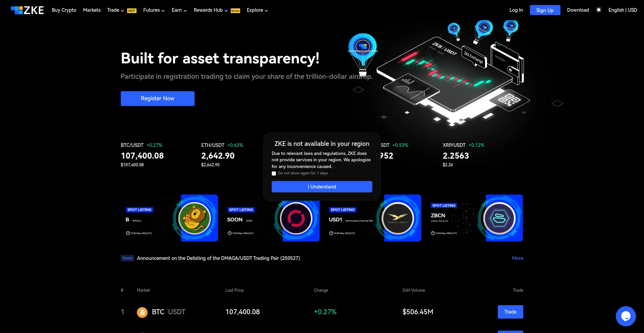The height and width of the screenshot is (333, 644).
Task: Click the $506.45M volume value
Action: click(418, 312)
